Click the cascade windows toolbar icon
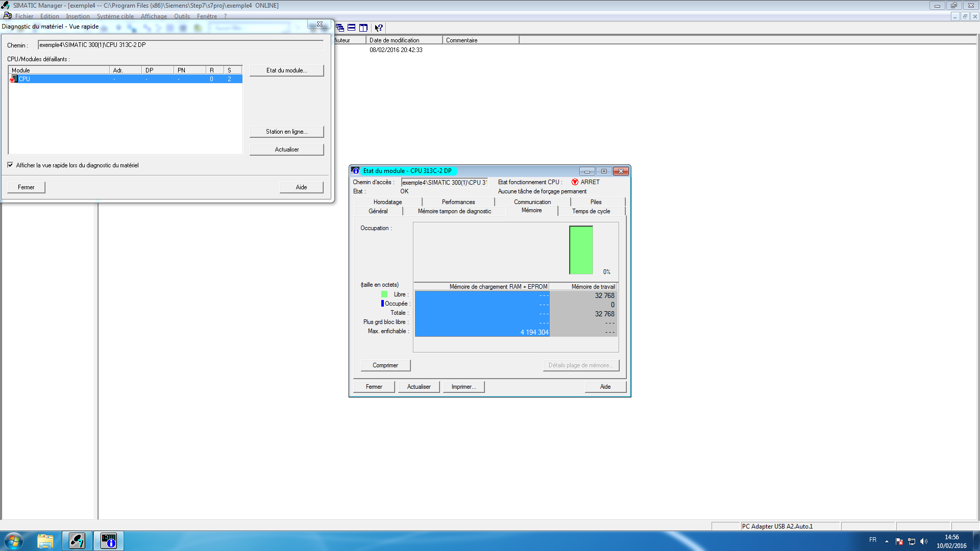This screenshot has width=980, height=551. 340,28
